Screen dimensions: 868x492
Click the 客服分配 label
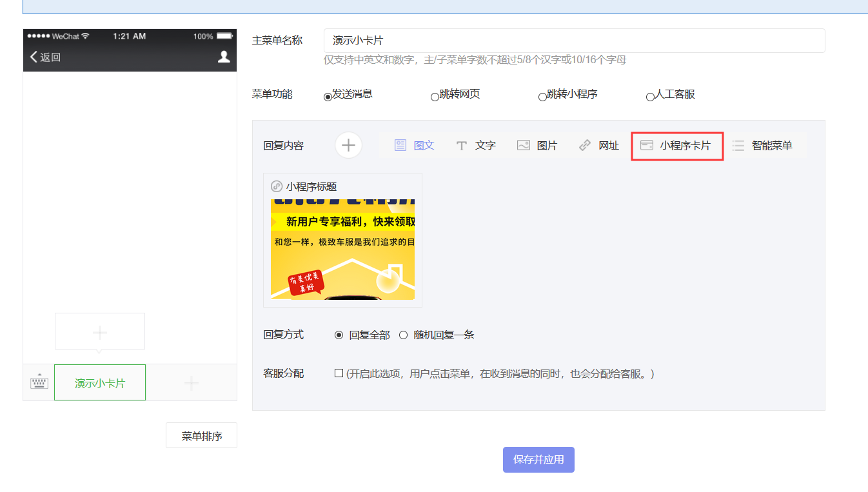pos(283,373)
